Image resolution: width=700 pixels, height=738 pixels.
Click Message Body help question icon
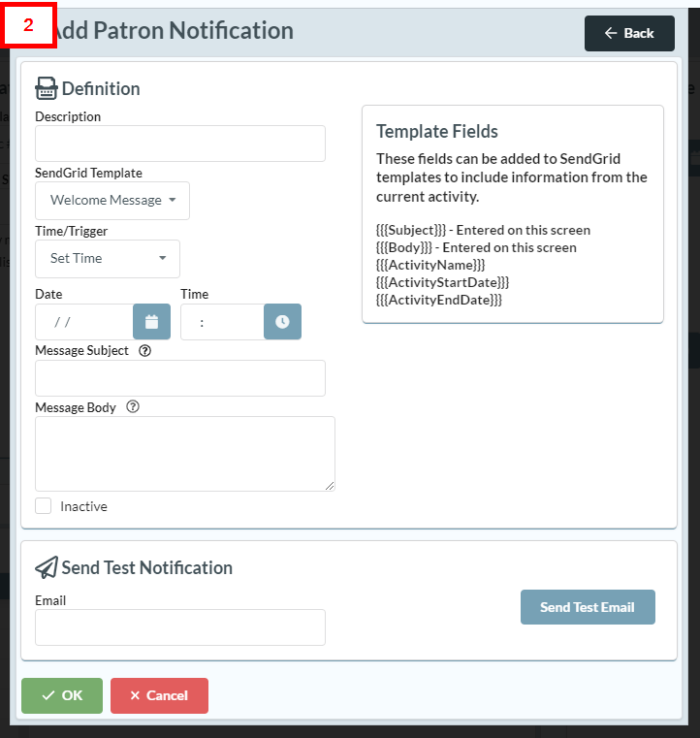133,407
